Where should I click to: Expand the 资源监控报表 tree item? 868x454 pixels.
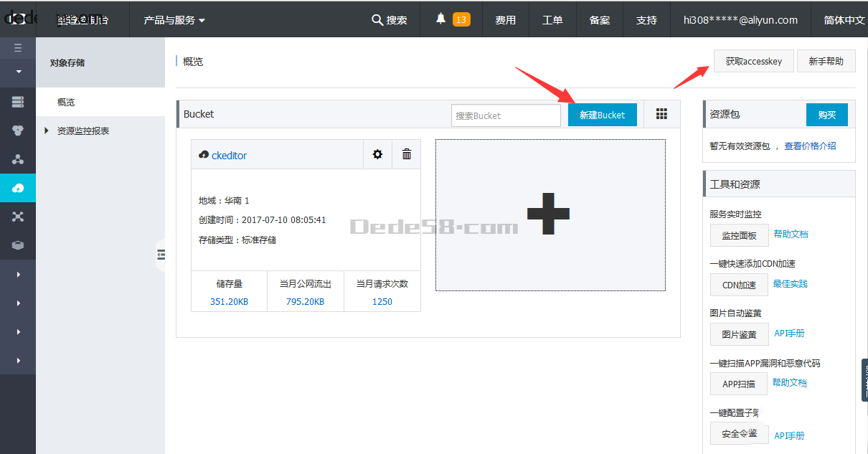click(47, 131)
